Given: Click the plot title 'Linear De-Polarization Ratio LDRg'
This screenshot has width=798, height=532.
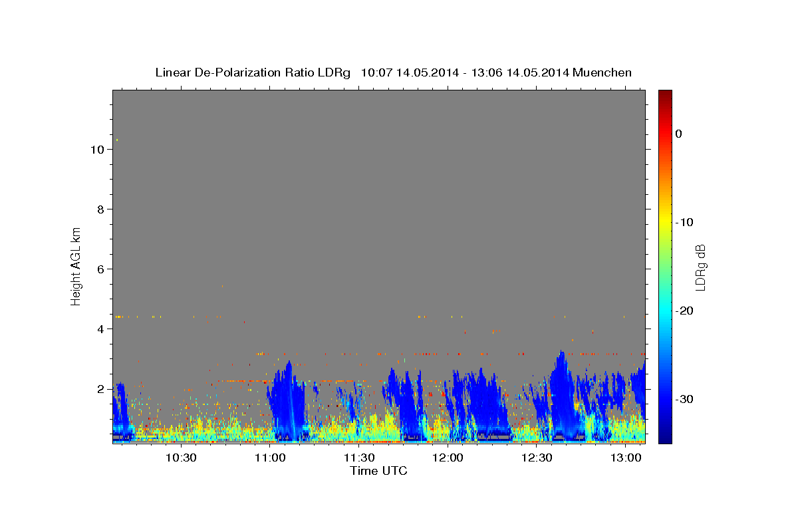Looking at the screenshot, I should pos(253,72).
